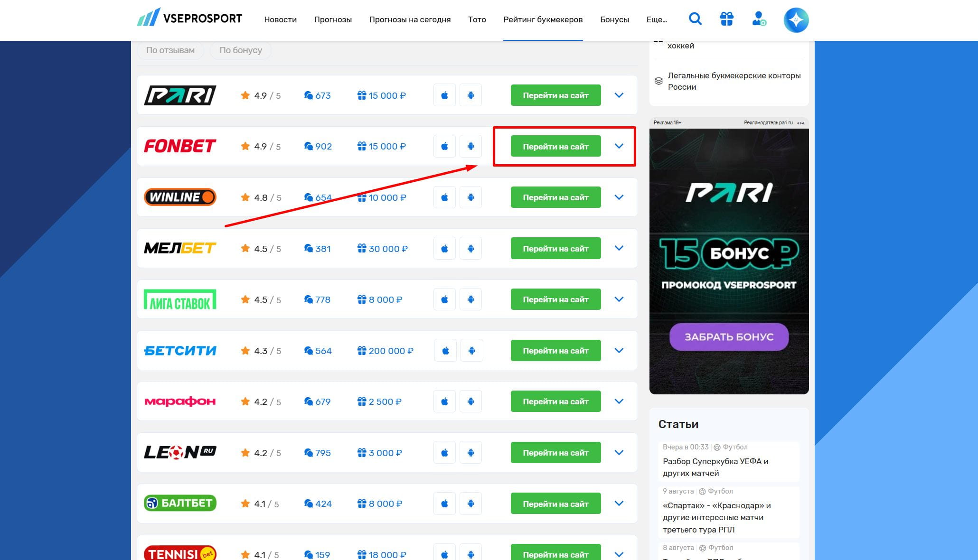Click the Apple app icon for PARI

444,95
